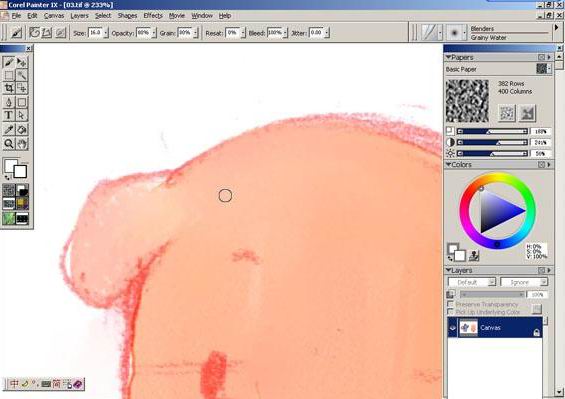Select the Brush tool in toolbox

[9, 62]
